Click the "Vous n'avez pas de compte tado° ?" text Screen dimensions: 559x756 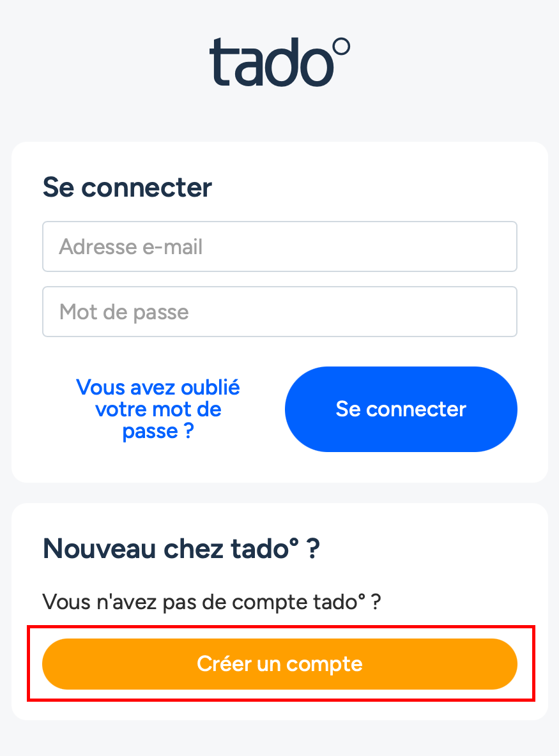pos(211,601)
